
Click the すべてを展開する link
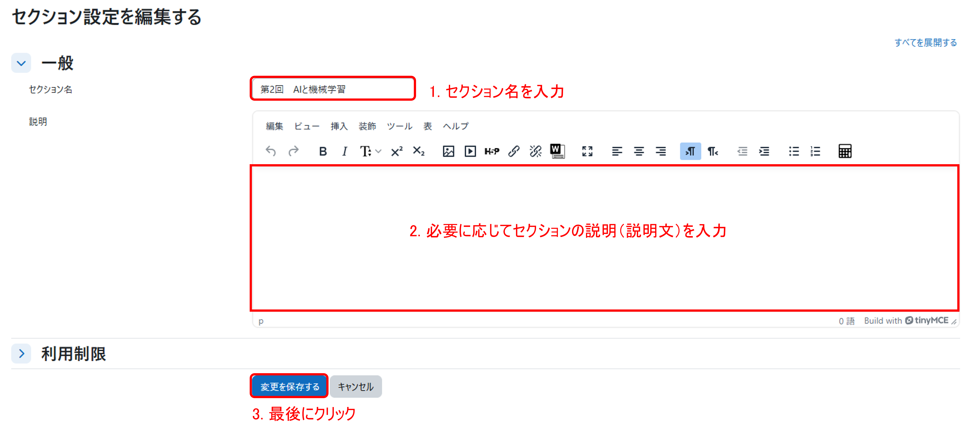[925, 43]
